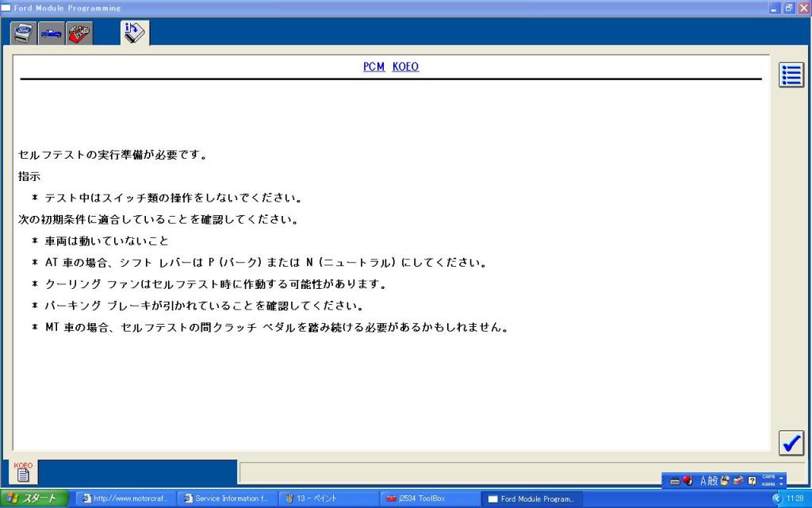This screenshot has height=508, width=812.
Task: Open the red toolbox tab
Action: (x=79, y=33)
